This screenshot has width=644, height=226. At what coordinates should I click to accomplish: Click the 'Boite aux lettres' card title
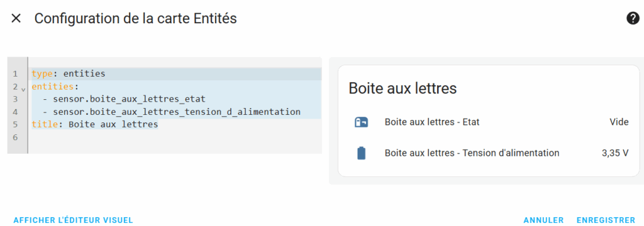pos(402,89)
